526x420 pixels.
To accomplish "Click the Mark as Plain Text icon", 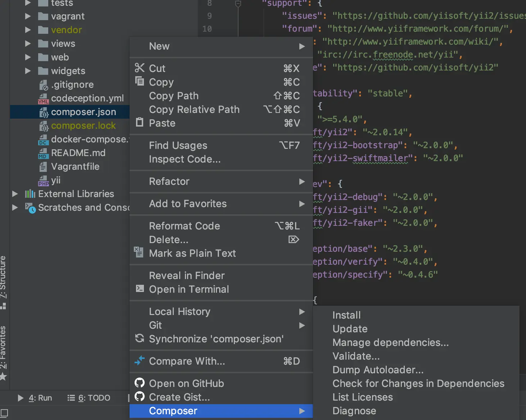I will pos(139,252).
